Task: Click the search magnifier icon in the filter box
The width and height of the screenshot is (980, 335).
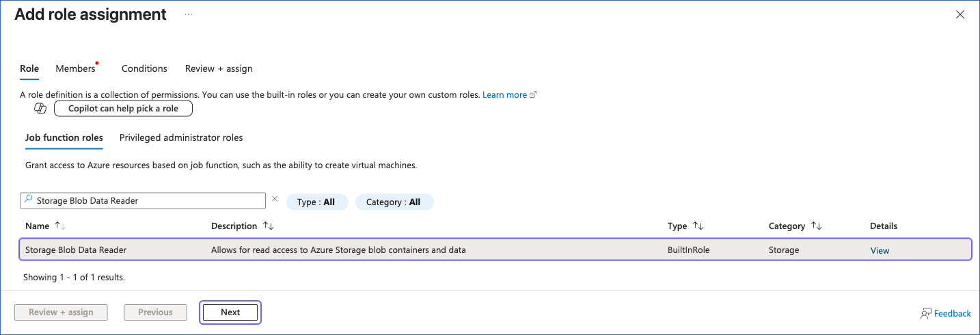Action: coord(28,200)
